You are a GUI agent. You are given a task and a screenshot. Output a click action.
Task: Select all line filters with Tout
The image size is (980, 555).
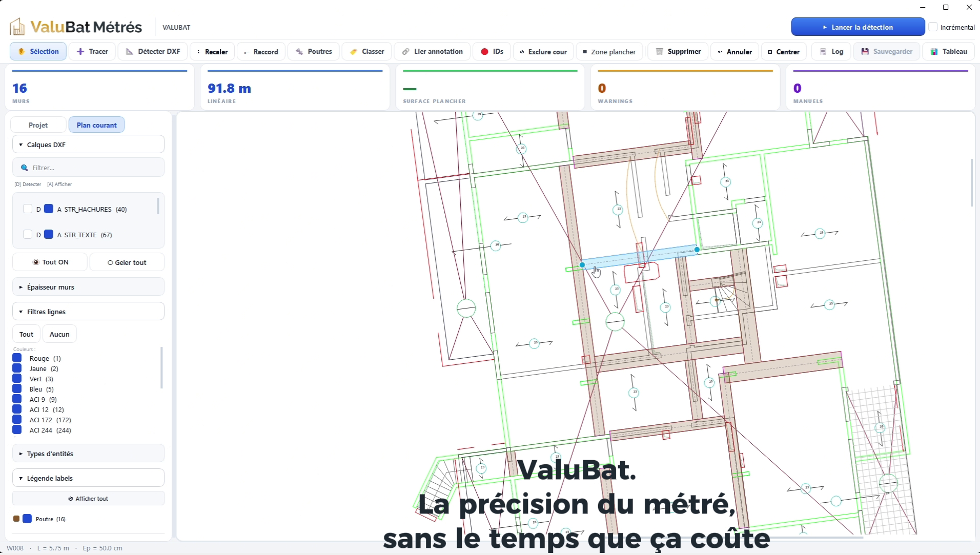coord(26,334)
